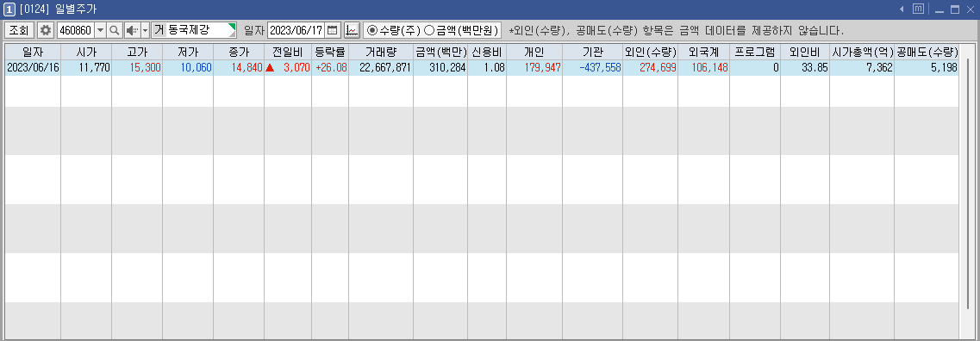Screen dimensions: 980x341
Task: Select the 2023/06/16 date cell
Action: tap(33, 67)
